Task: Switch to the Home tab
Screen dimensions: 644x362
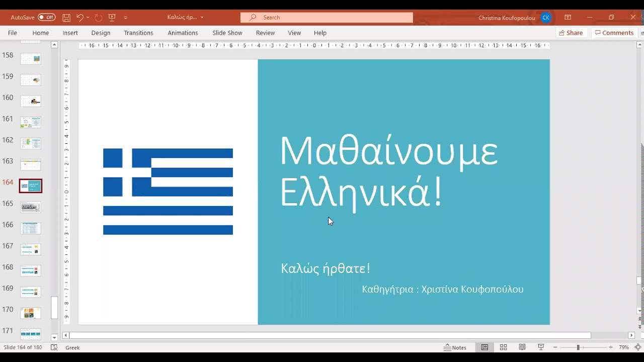Action: (41, 33)
